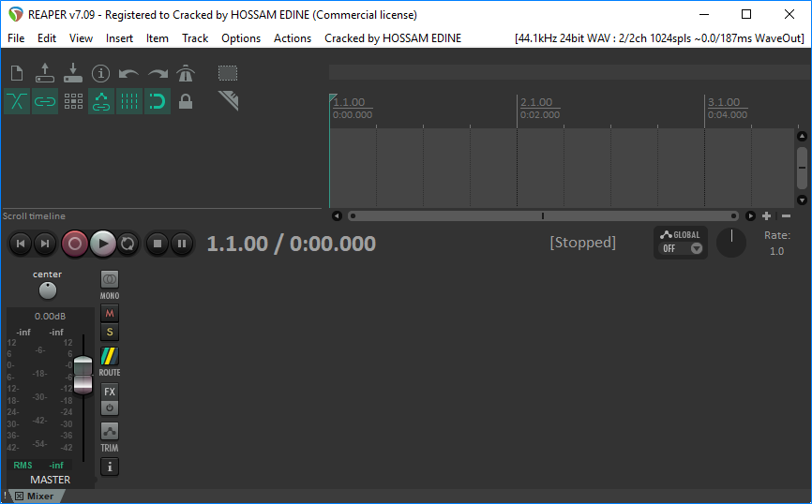Switch to the Mixer docker tab
Screen dimensions: 812x504
[x=40, y=497]
